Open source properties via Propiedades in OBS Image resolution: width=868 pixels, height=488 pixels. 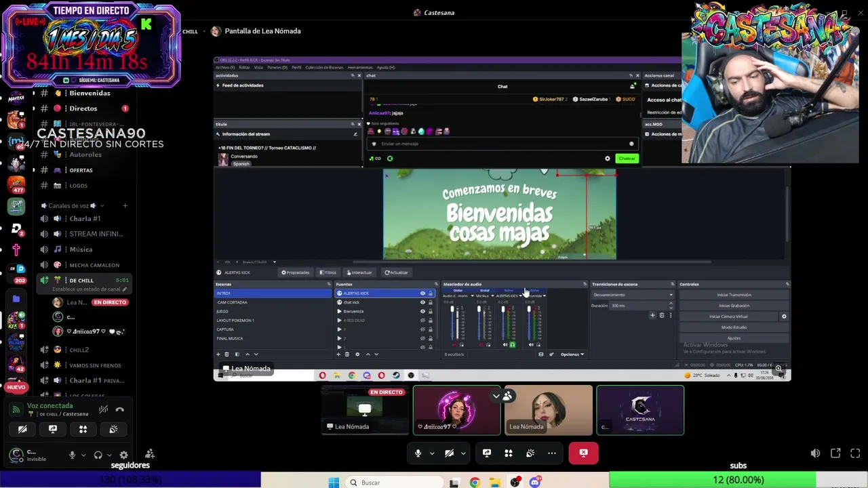(296, 272)
